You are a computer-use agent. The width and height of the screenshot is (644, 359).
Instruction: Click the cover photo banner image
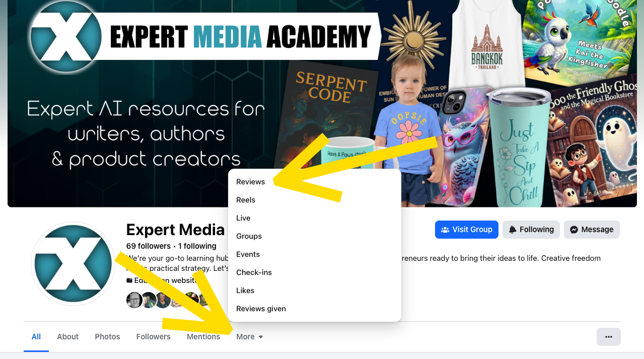tap(322, 103)
